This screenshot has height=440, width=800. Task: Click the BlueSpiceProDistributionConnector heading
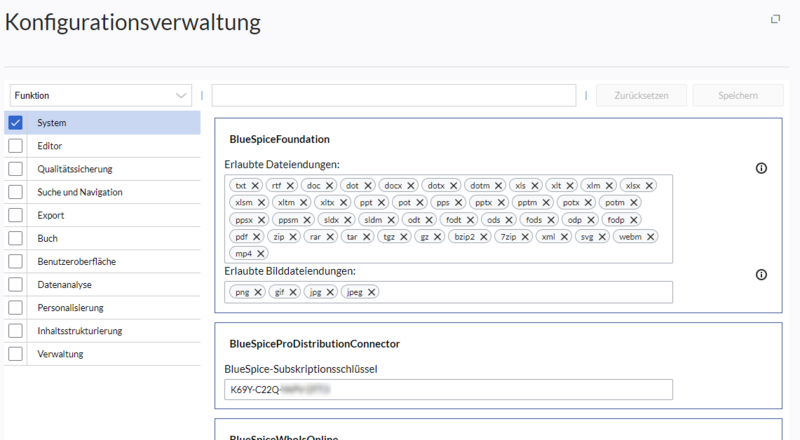pos(315,344)
